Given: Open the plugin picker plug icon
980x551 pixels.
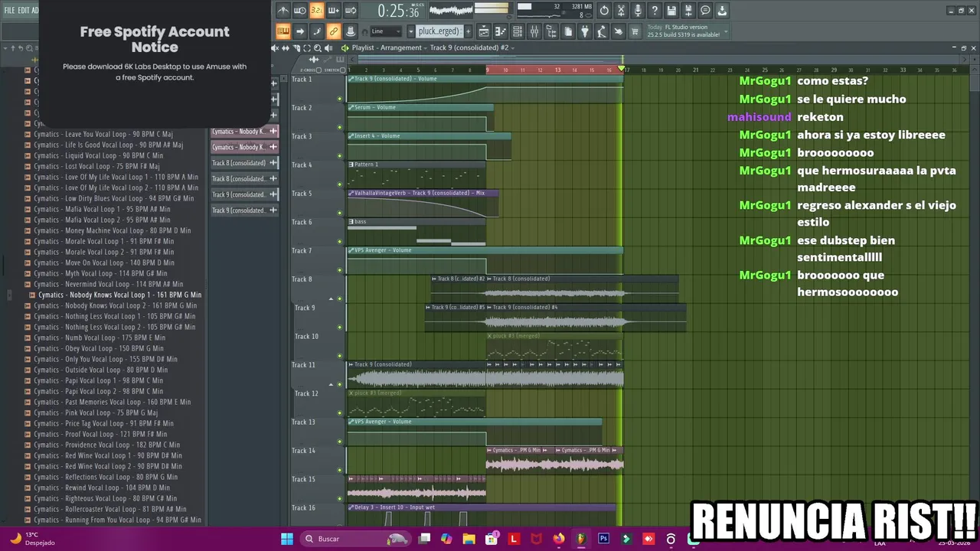Looking at the screenshot, I should pyautogui.click(x=585, y=31).
